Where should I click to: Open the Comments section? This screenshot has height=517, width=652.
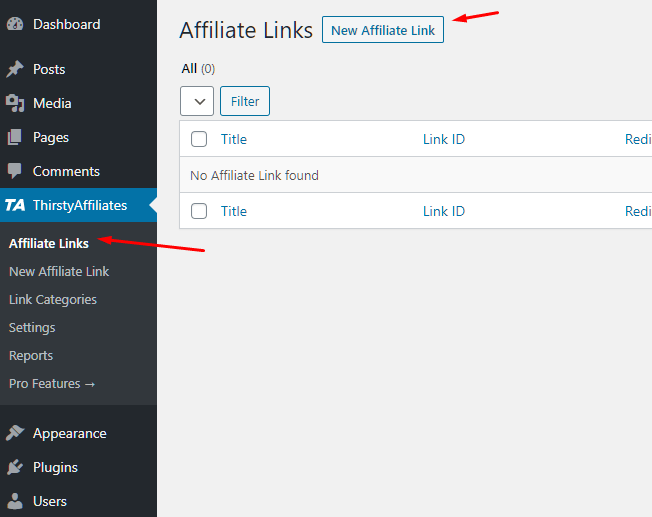66,171
